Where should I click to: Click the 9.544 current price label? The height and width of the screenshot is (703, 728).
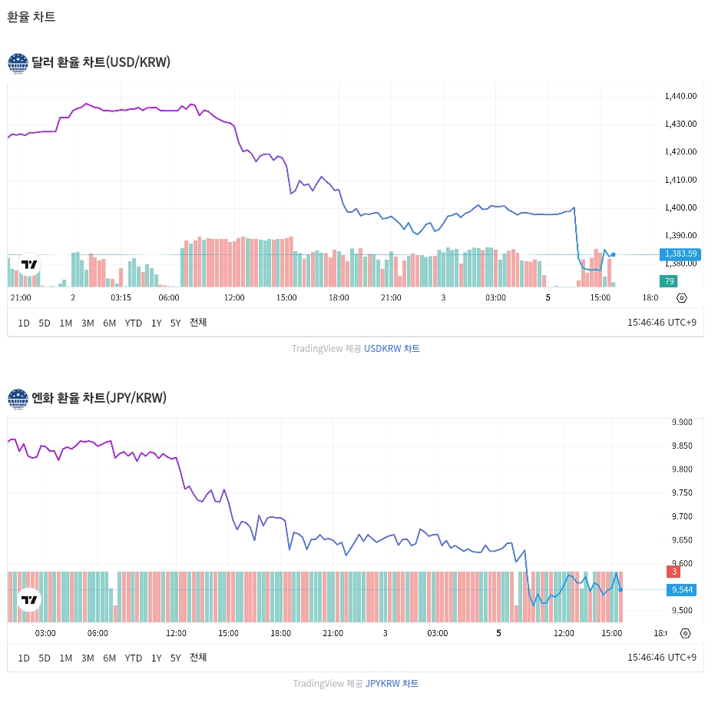coord(681,589)
